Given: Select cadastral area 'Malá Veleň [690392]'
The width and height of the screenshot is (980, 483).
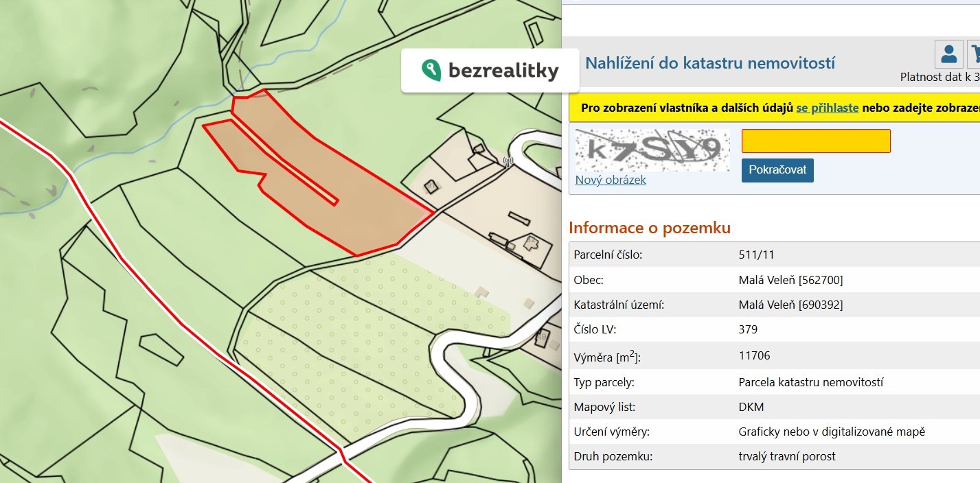Looking at the screenshot, I should tap(790, 305).
